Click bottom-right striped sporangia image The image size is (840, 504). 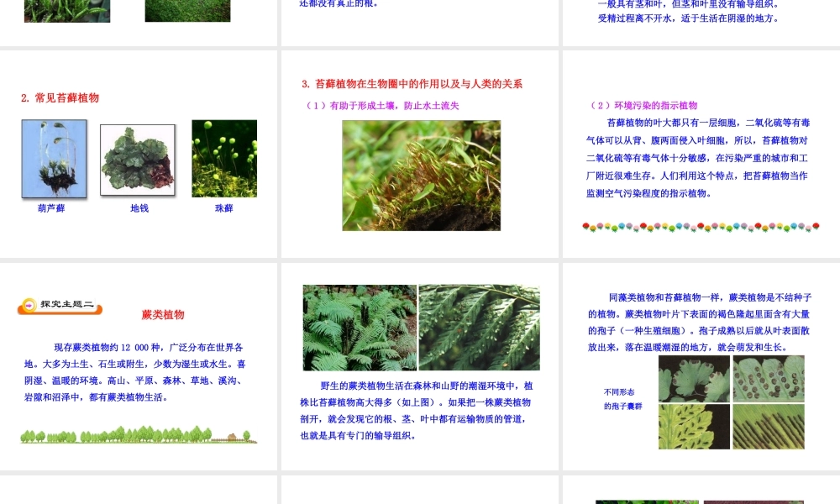tap(769, 427)
